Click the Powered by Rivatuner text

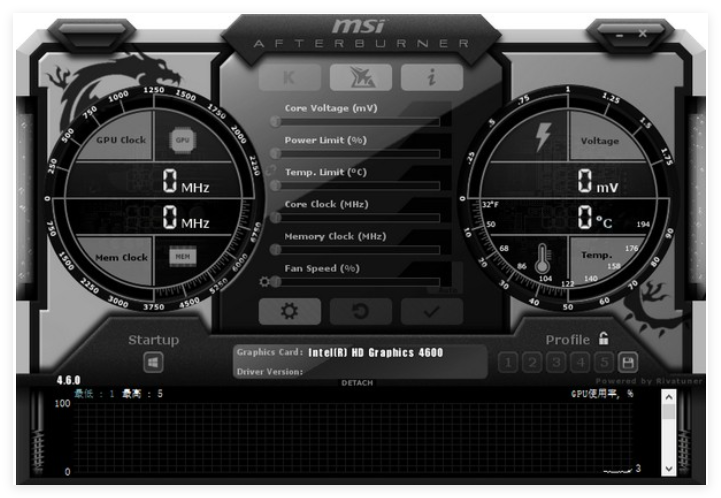pyautogui.click(x=649, y=381)
